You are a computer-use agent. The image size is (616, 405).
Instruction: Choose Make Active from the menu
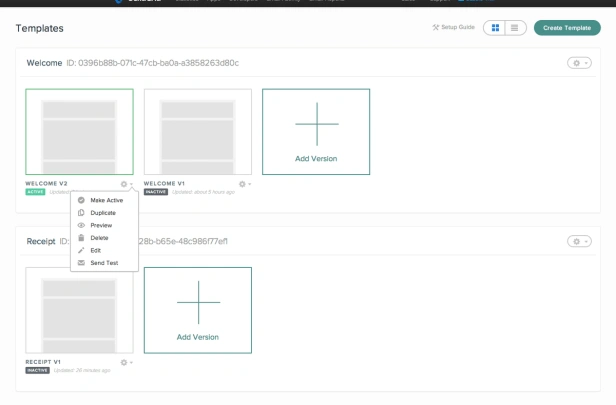pos(104,200)
